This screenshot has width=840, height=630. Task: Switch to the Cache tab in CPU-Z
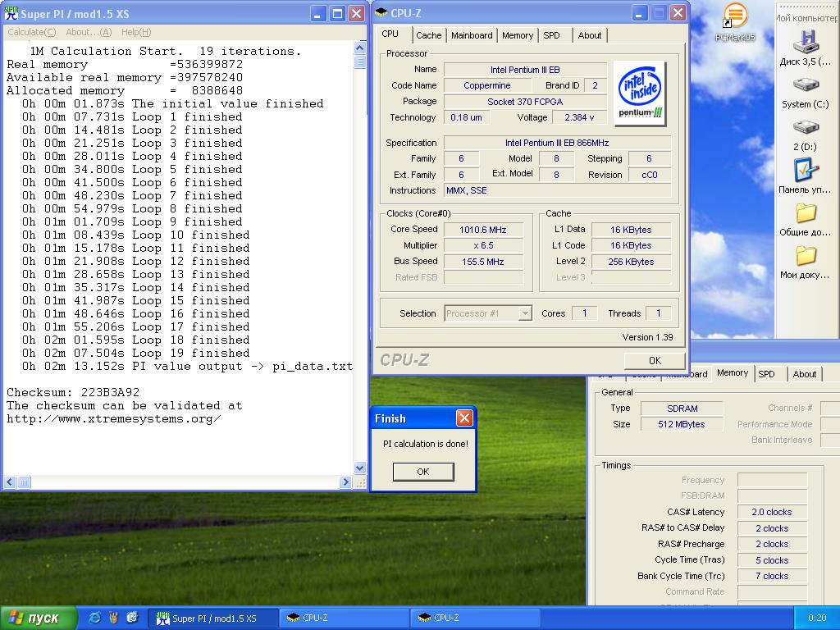(428, 35)
